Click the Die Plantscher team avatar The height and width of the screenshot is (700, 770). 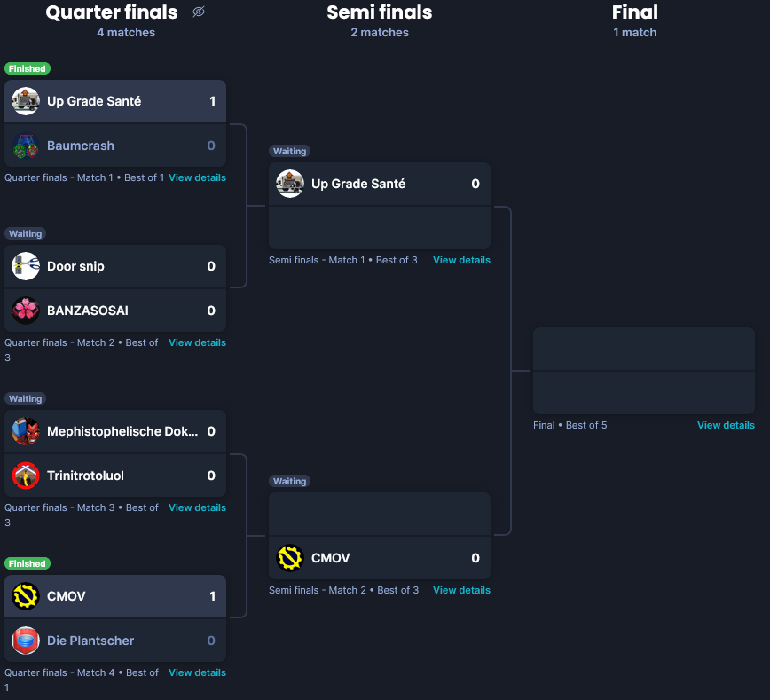click(26, 641)
